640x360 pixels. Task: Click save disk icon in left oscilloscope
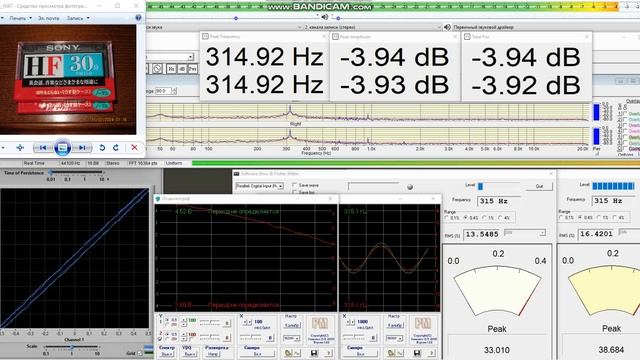click(314, 353)
